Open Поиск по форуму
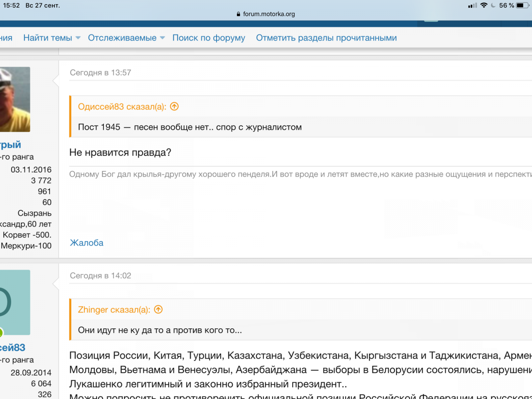 point(209,38)
